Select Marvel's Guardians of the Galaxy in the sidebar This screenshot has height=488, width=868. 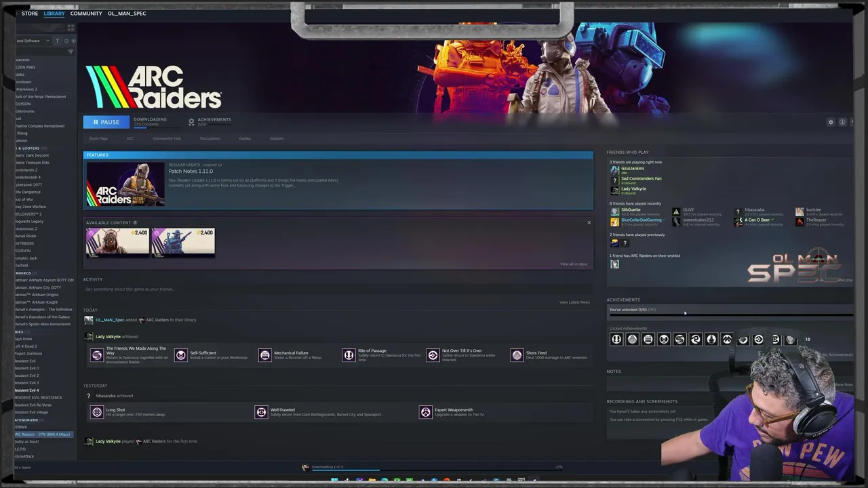42,317
